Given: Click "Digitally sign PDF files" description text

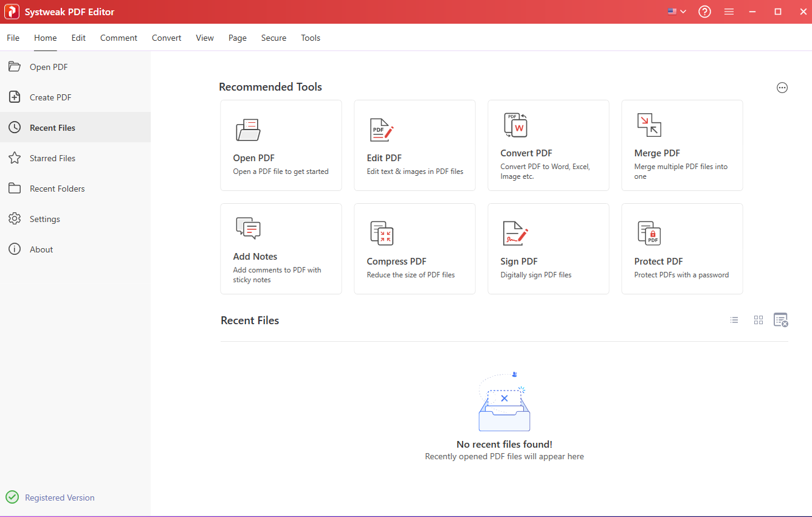Looking at the screenshot, I should pos(536,275).
